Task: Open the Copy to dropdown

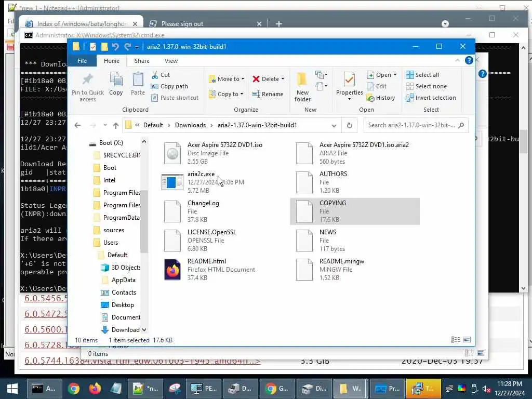Action: click(226, 94)
